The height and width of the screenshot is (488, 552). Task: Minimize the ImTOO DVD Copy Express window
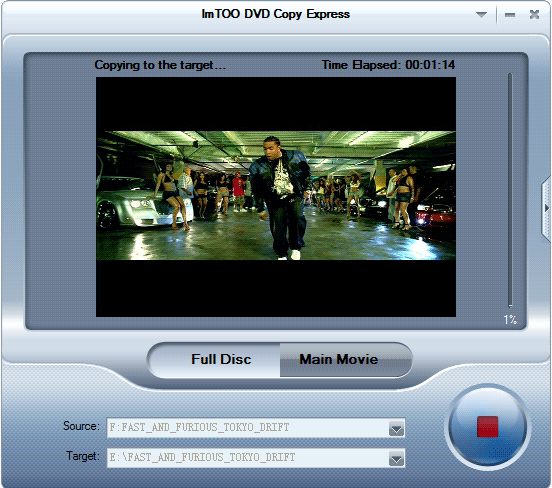pos(510,15)
